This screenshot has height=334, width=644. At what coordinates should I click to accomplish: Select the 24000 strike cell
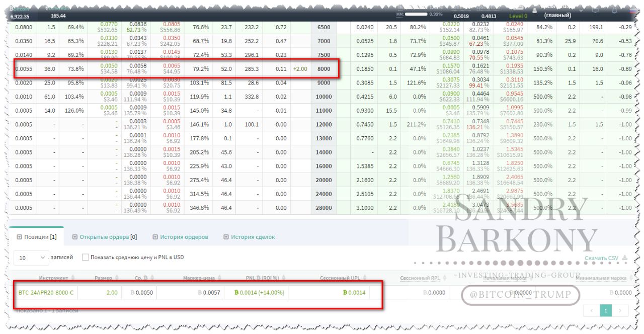coord(324,194)
